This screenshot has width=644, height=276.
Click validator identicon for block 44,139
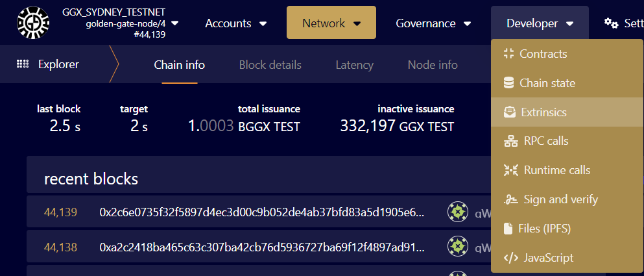457,212
